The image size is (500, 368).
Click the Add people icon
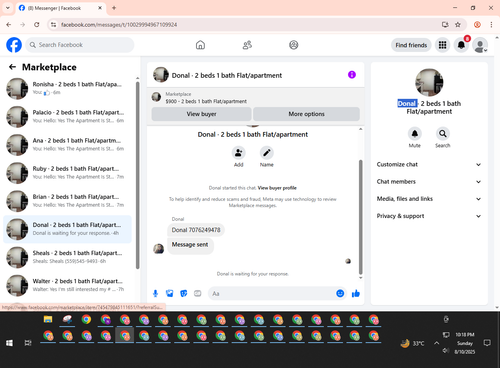click(x=239, y=153)
